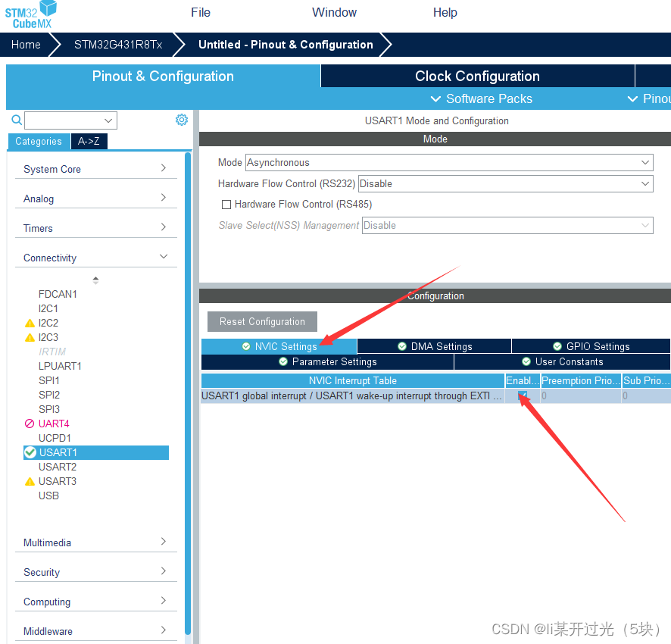Click the USART1 green check icon
The image size is (671, 644).
click(30, 452)
